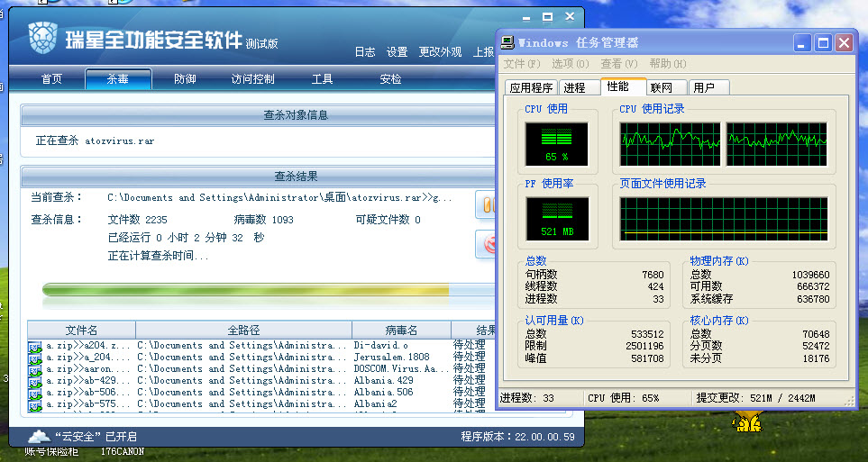This screenshot has height=462, width=868.
Task: Select virus name Albania.429
Action: [x=384, y=380]
